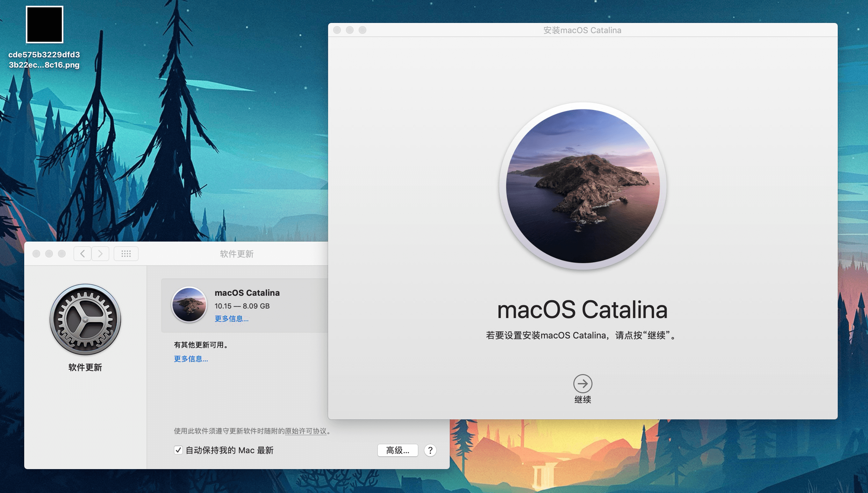Minimize the Software Update window
This screenshot has width=868, height=493.
[49, 254]
